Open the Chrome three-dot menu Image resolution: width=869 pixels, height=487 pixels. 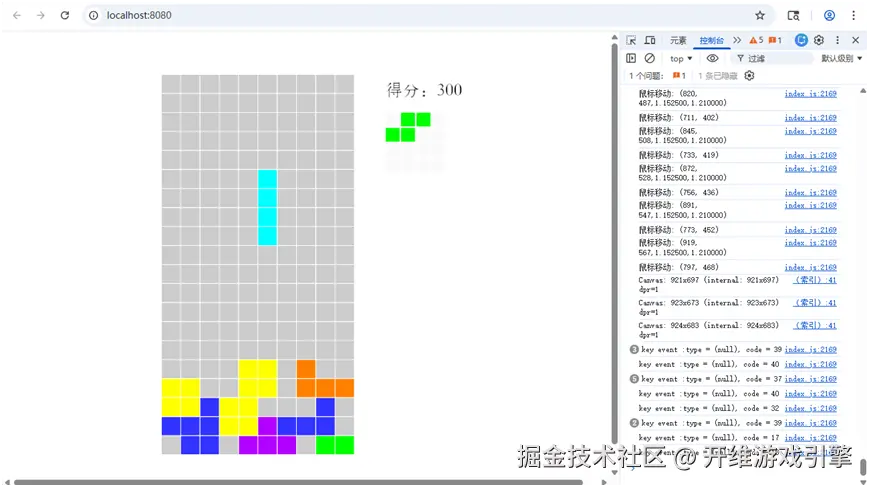click(853, 16)
